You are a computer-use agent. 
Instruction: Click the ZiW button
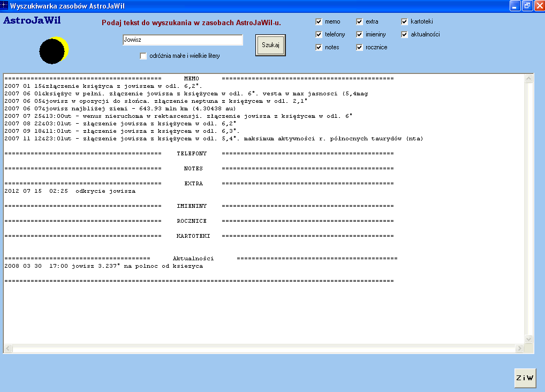525,378
